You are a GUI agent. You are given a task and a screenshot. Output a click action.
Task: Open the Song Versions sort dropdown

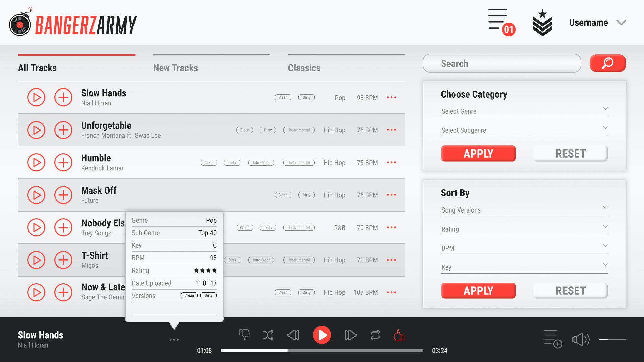[524, 210]
